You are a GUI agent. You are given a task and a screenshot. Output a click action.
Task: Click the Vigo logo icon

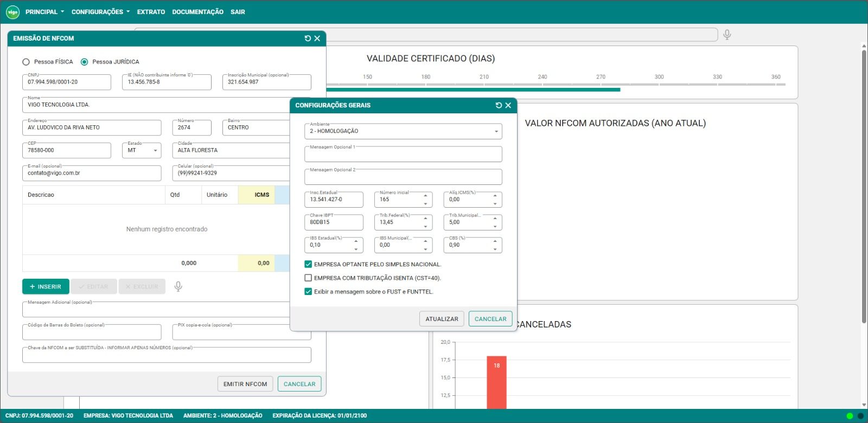coord(12,12)
